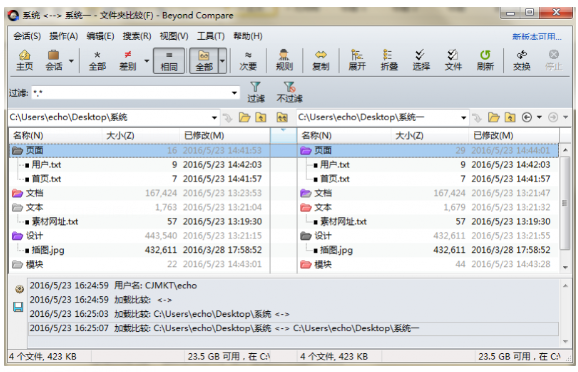578x372 pixels.
Task: Click 折叠 to collapse all folders
Action: coord(389,60)
